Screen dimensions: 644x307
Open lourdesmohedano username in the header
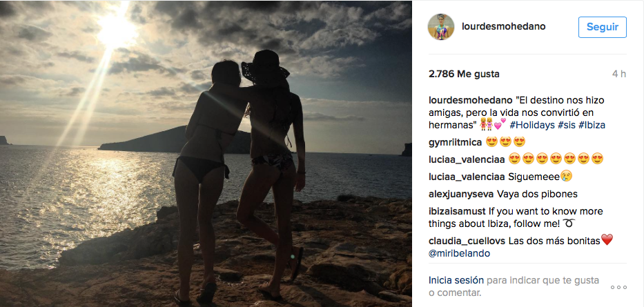[x=504, y=27]
